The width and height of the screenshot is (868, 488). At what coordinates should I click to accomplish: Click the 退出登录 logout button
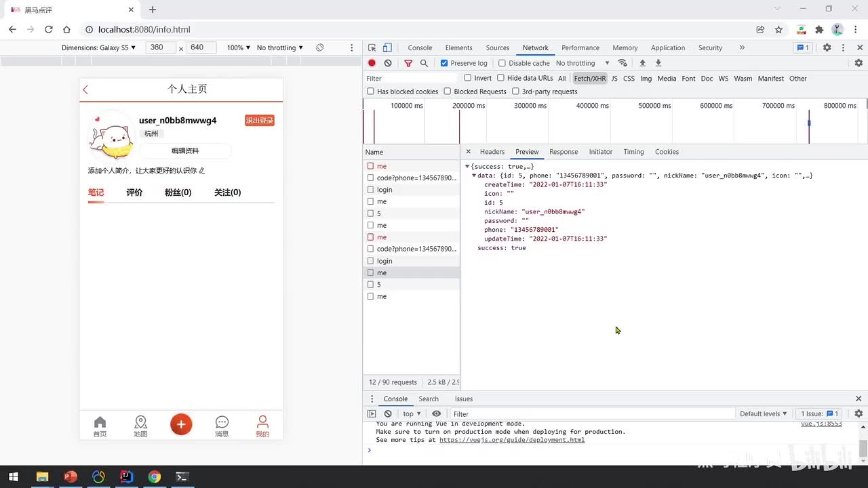(x=260, y=121)
